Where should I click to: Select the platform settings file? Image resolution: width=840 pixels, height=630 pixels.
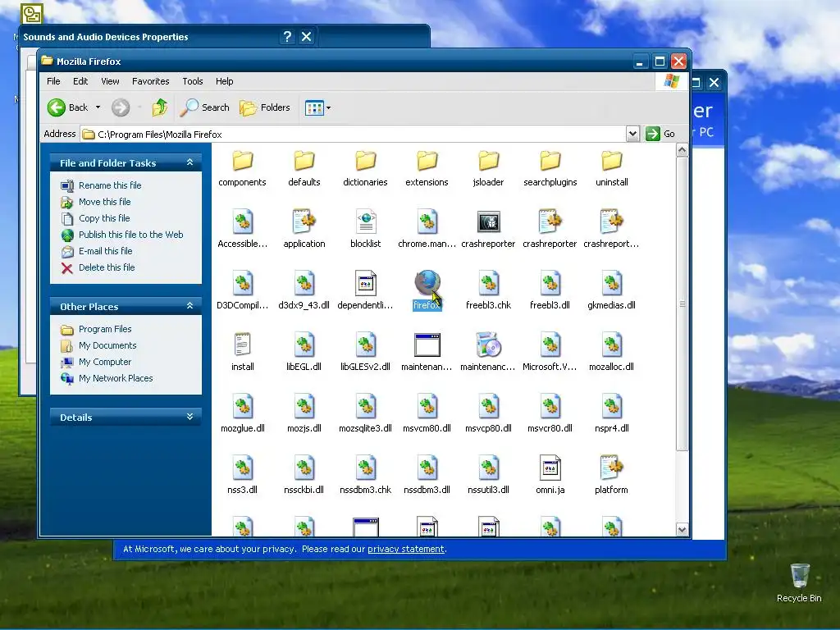612,468
